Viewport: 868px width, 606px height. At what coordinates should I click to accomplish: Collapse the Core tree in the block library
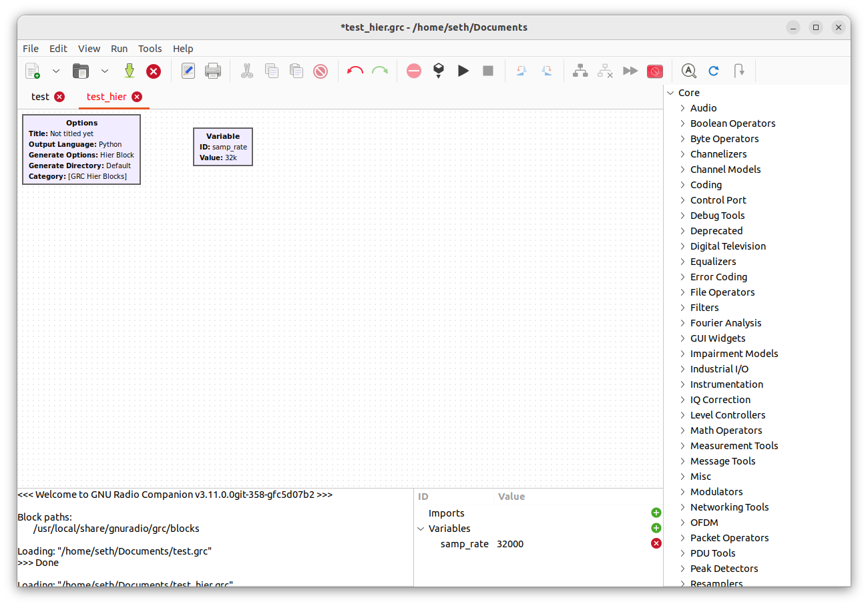[x=670, y=92]
